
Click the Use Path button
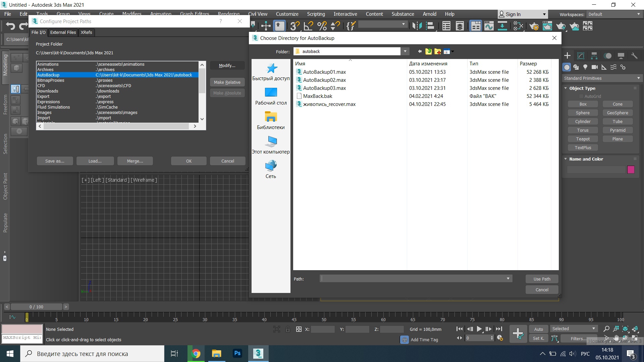click(542, 279)
